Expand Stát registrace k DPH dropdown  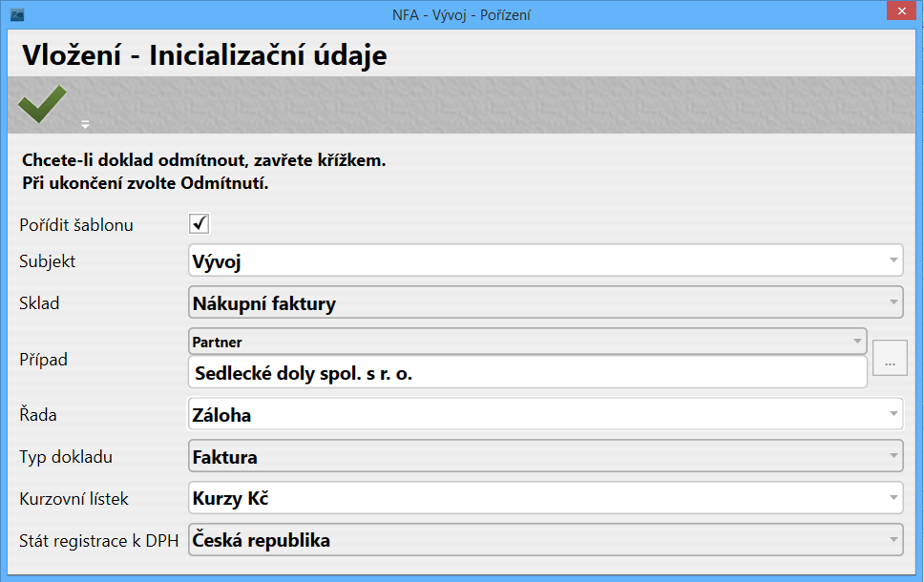pos(892,540)
